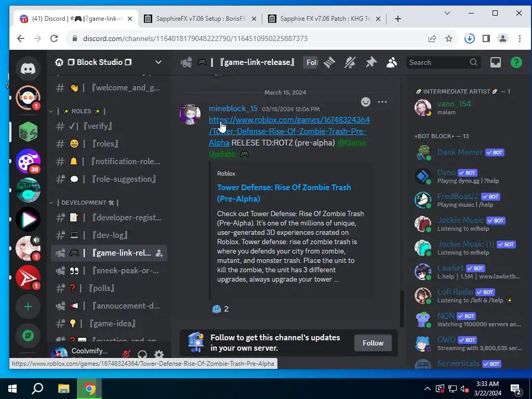
Task: Open a new Chrome tab
Action: point(398,19)
